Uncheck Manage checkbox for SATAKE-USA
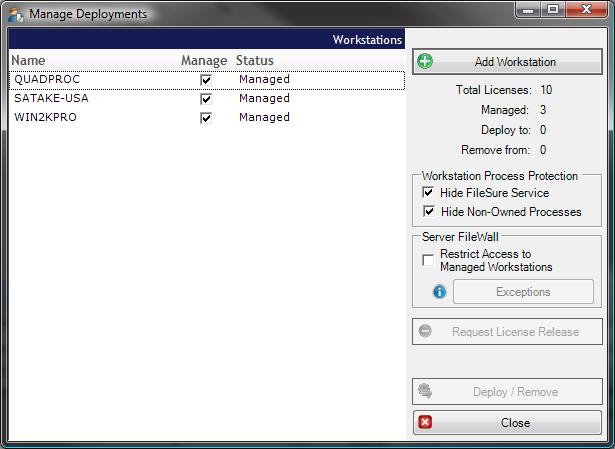 [206, 99]
